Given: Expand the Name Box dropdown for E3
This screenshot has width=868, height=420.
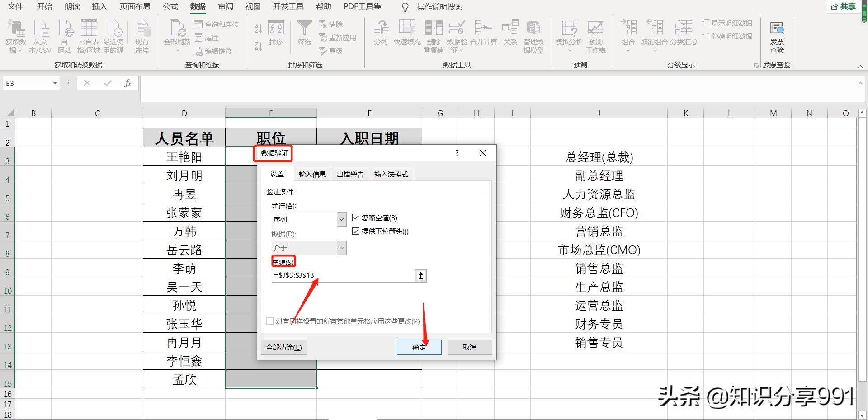Looking at the screenshot, I should (x=55, y=83).
